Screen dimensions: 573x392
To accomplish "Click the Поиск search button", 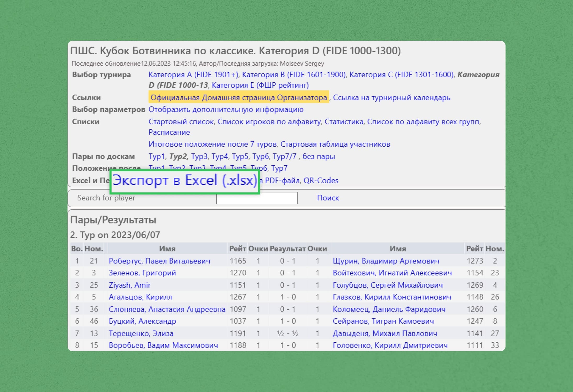I will [328, 198].
